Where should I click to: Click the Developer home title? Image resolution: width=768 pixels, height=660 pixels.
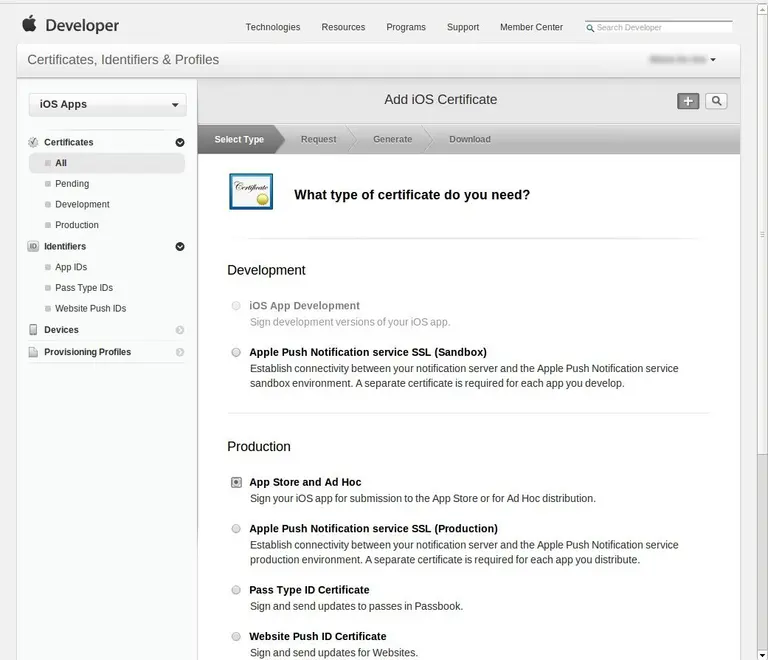82,25
